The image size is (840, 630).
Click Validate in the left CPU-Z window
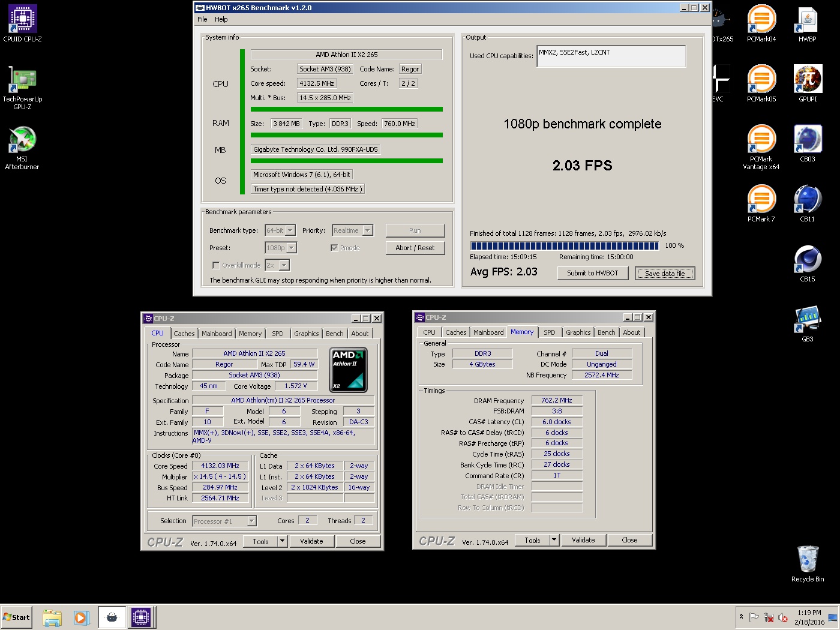click(x=311, y=541)
